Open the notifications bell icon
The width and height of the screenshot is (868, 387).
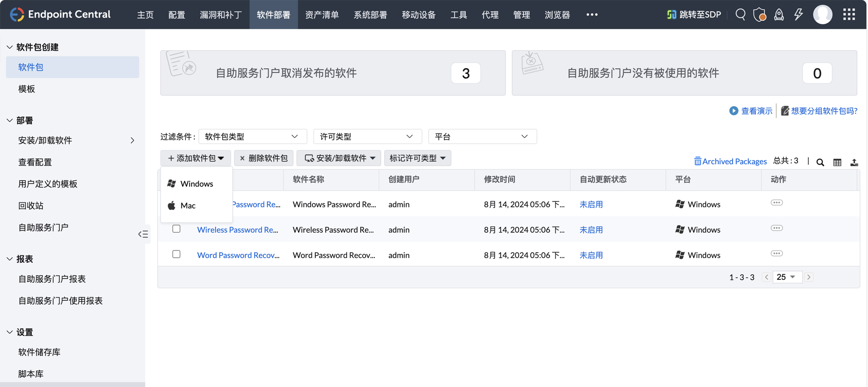coord(779,14)
